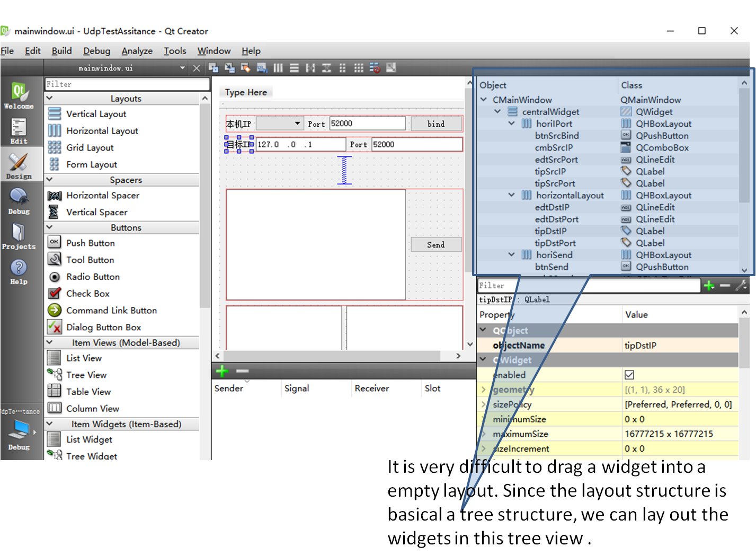
Task: Click the widget box vertical scrollbar
Action: 204,206
